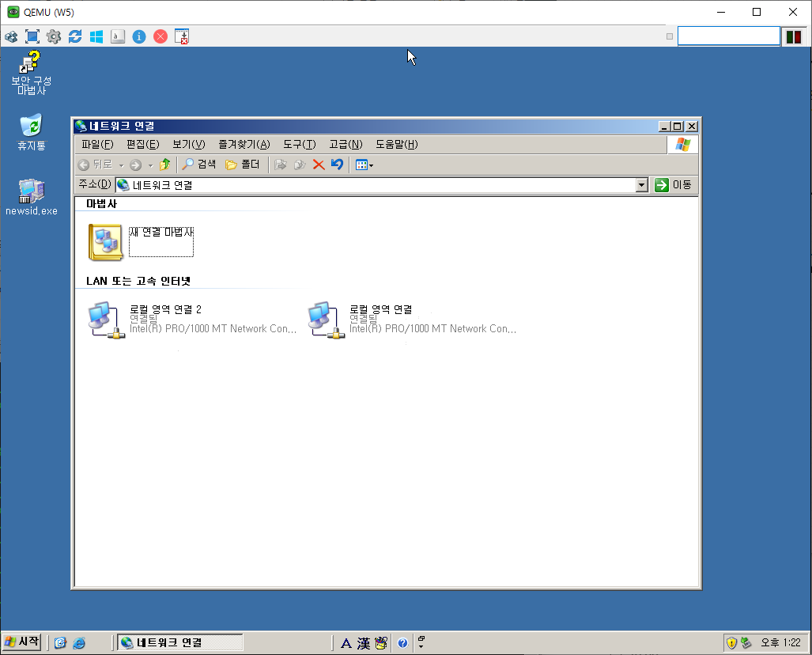This screenshot has height=655, width=812.
Task: Click the 이동 go button
Action: pos(673,185)
